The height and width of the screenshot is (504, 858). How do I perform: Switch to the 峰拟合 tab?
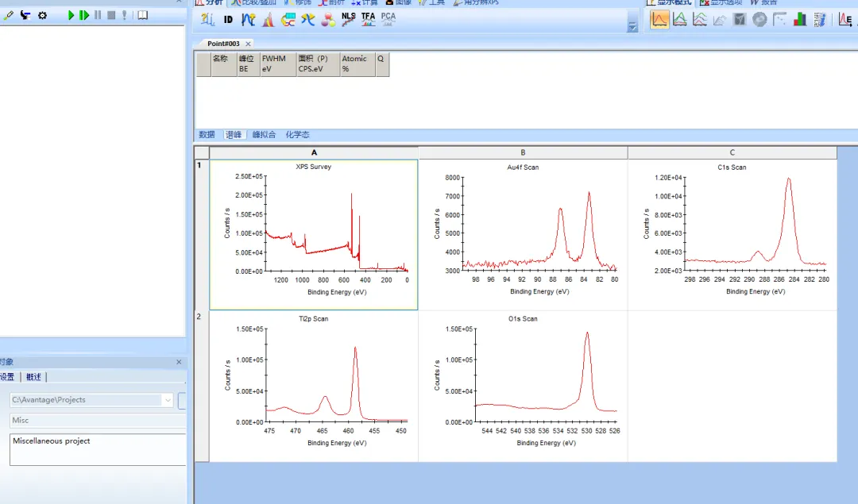264,135
